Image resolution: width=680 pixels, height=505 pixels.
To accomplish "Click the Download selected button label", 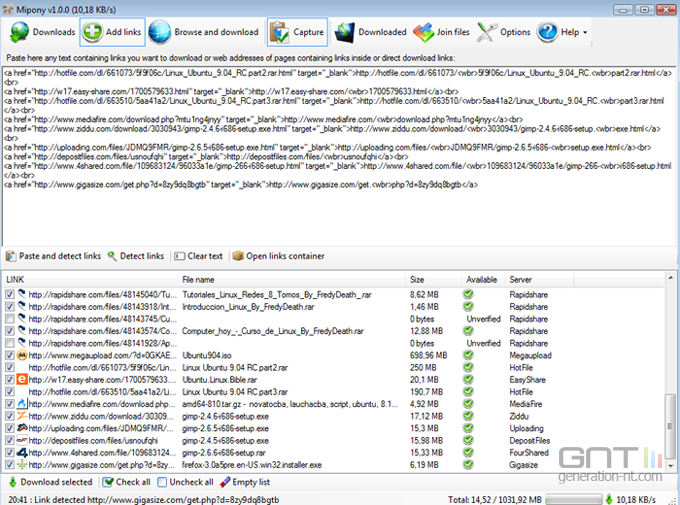I will pyautogui.click(x=56, y=482).
